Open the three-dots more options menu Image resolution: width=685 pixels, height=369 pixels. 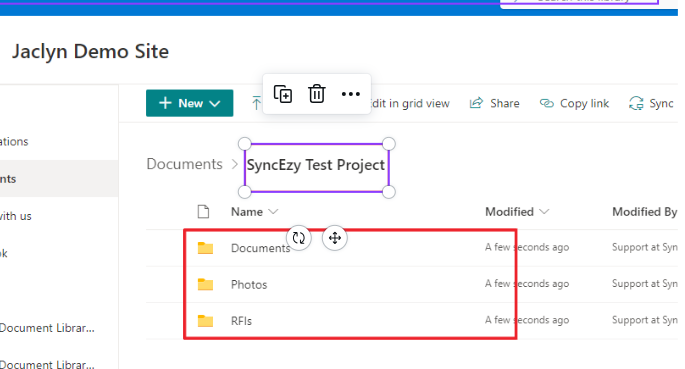click(x=350, y=94)
